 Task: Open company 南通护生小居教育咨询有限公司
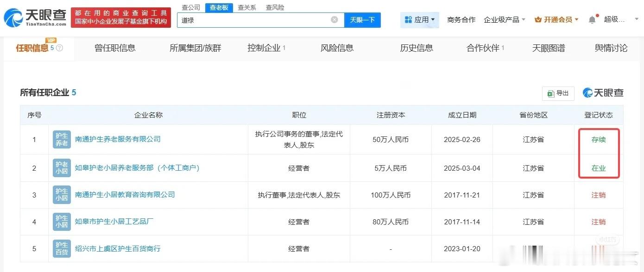(125, 194)
